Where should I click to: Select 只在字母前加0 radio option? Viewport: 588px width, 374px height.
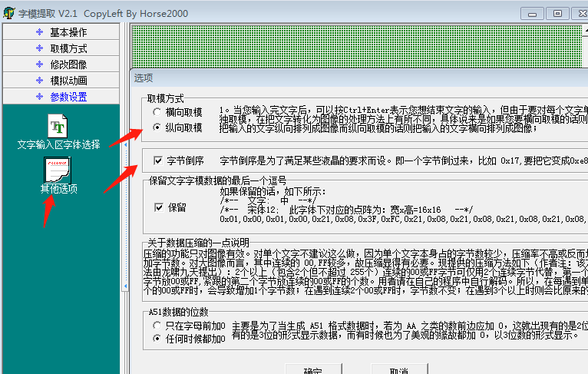coord(157,326)
